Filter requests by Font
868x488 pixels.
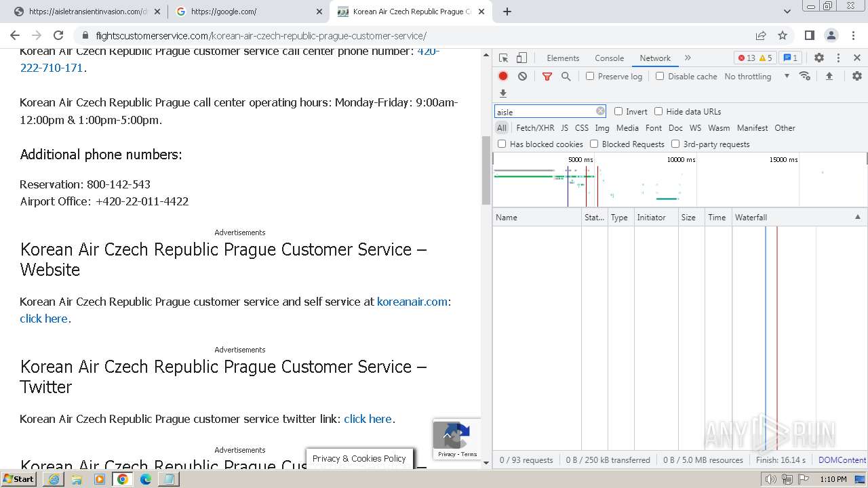point(654,127)
